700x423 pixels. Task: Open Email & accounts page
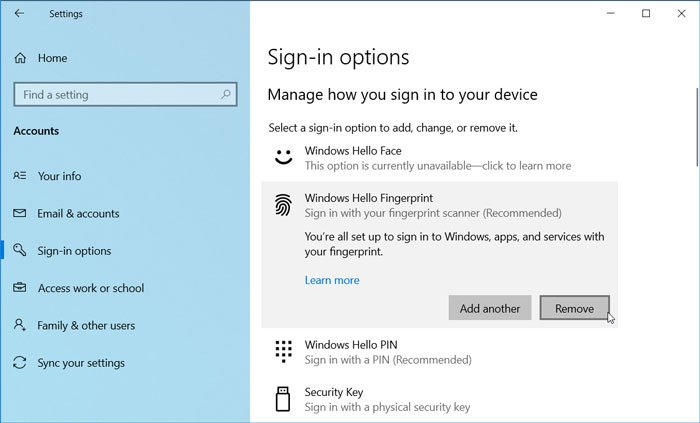point(78,213)
